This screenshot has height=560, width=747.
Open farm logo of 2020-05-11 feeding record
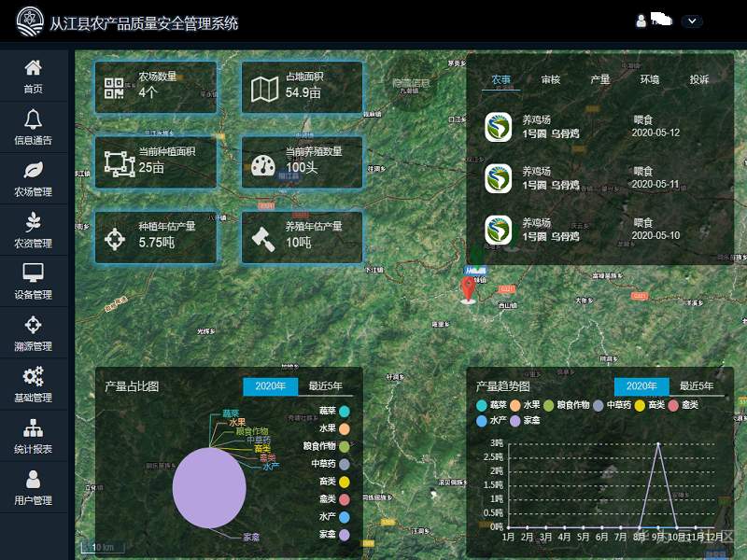click(x=499, y=178)
